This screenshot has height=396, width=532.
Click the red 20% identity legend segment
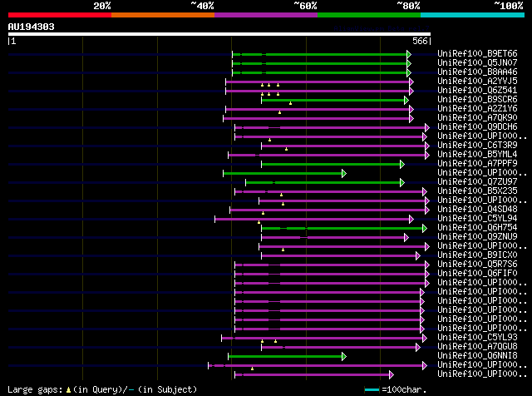coord(60,15)
